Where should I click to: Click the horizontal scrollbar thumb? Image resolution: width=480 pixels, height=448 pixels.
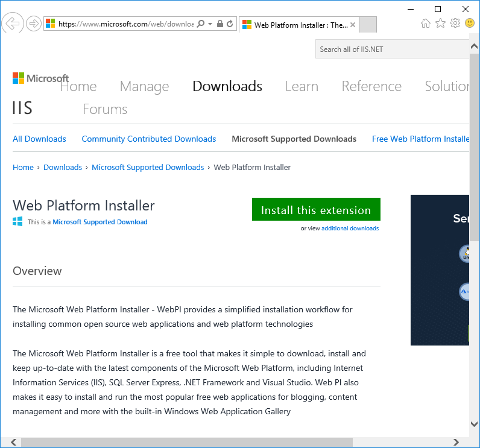(x=187, y=442)
